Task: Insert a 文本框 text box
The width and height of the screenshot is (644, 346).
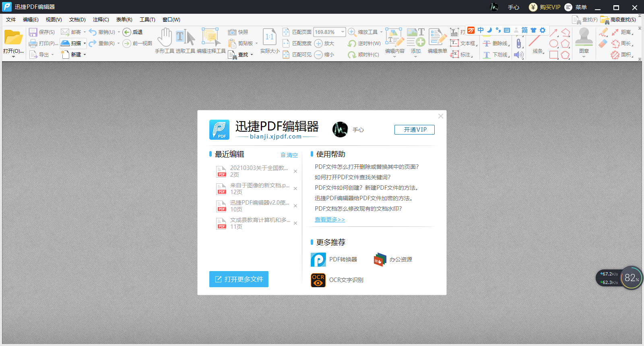Action: (x=463, y=43)
